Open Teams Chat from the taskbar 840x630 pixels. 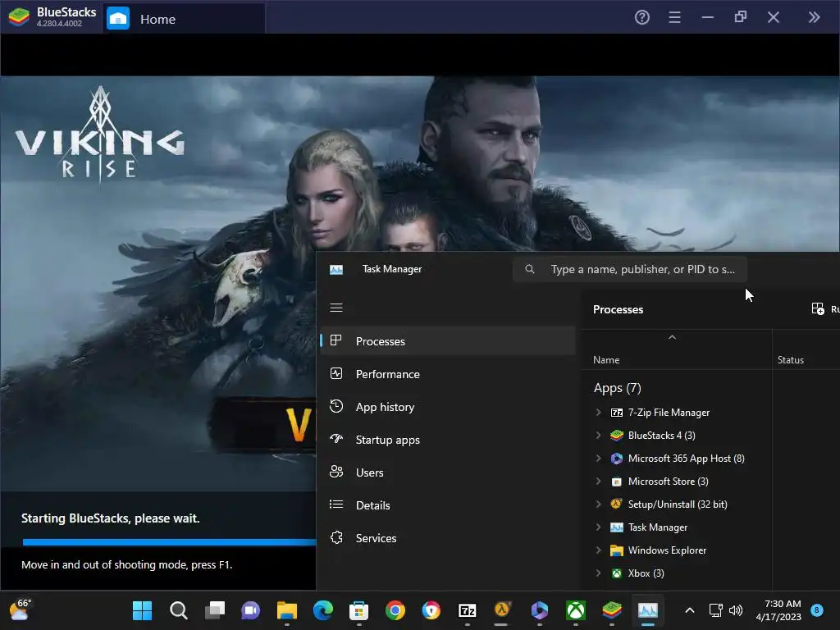251,610
